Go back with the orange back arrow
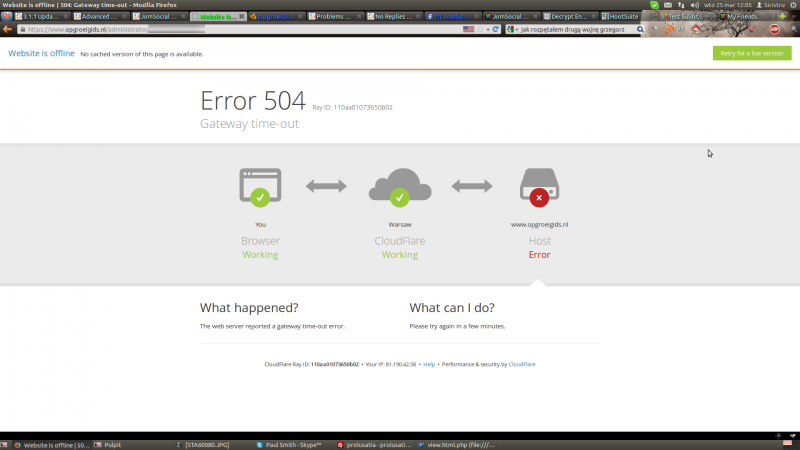The image size is (800, 450). pos(7,29)
